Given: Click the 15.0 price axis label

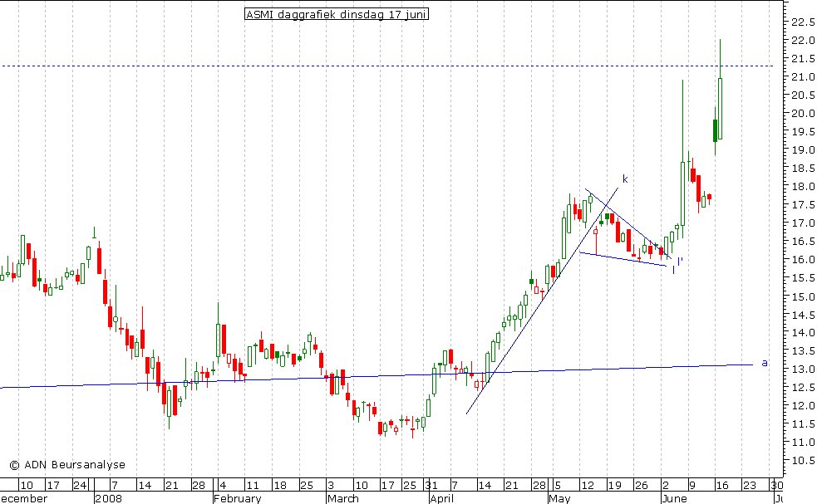Looking at the screenshot, I should point(803,296).
